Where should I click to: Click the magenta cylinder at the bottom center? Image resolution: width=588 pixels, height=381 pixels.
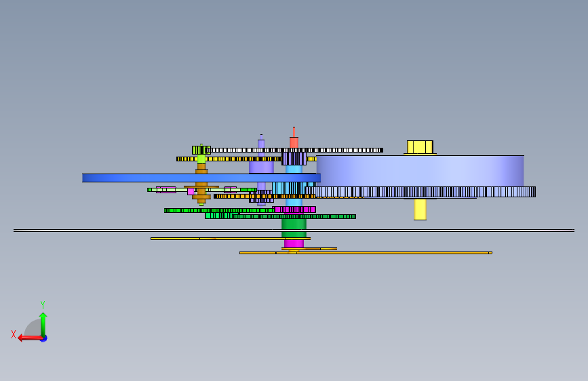tap(294, 244)
